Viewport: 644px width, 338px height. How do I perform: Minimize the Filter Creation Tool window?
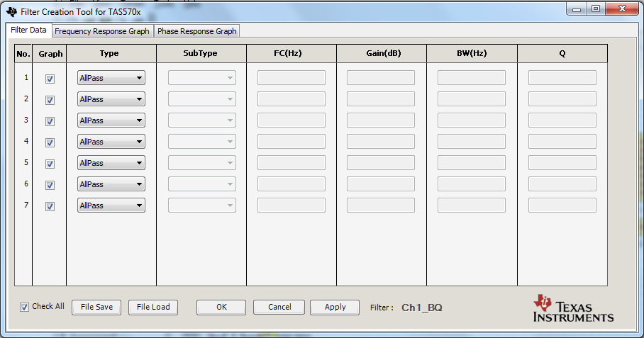click(577, 9)
